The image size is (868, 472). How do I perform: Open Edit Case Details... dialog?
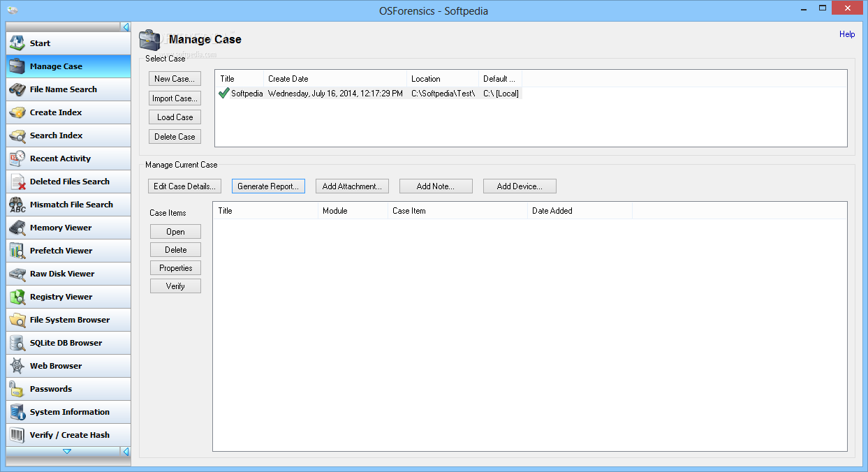pyautogui.click(x=184, y=186)
